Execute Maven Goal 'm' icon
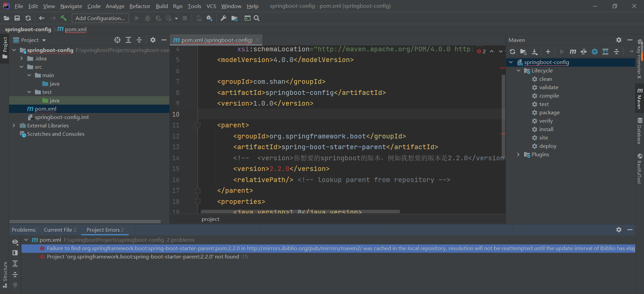 pyautogui.click(x=573, y=52)
